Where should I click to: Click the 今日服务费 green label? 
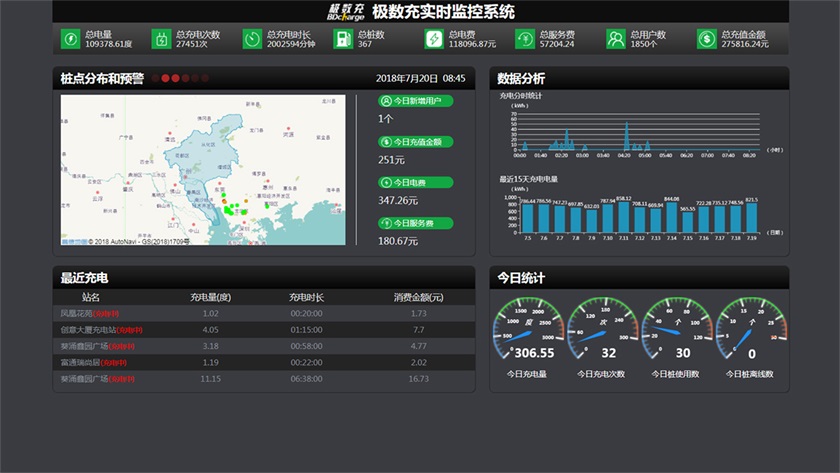click(415, 223)
